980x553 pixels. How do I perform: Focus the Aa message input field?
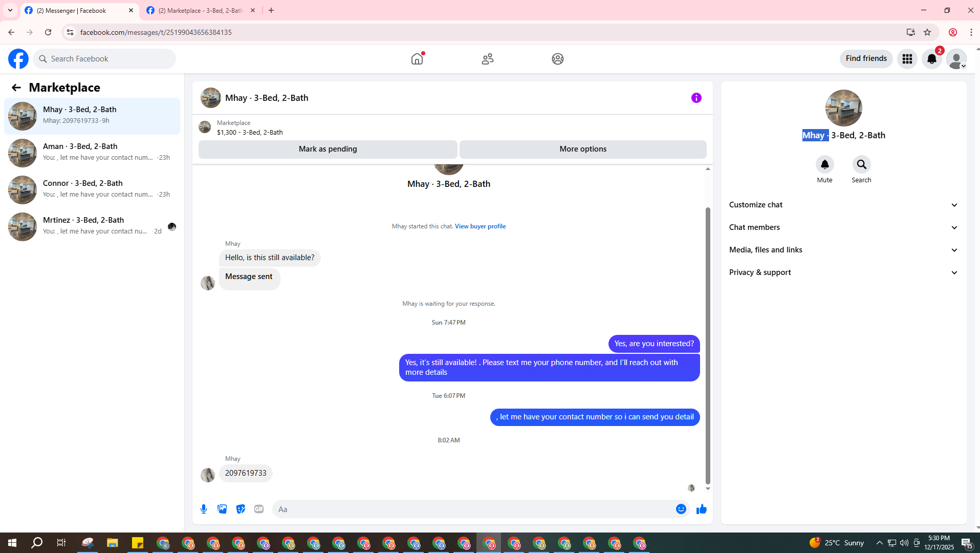click(473, 509)
